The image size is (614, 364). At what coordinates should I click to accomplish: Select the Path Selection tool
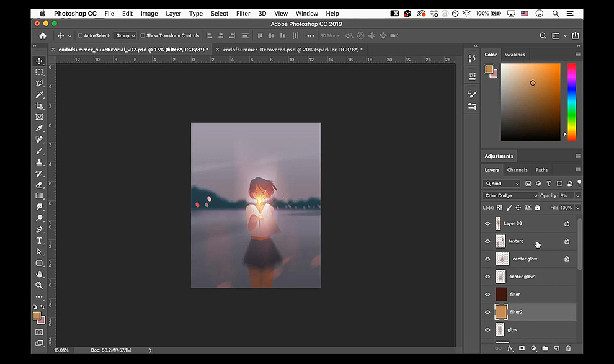point(39,252)
